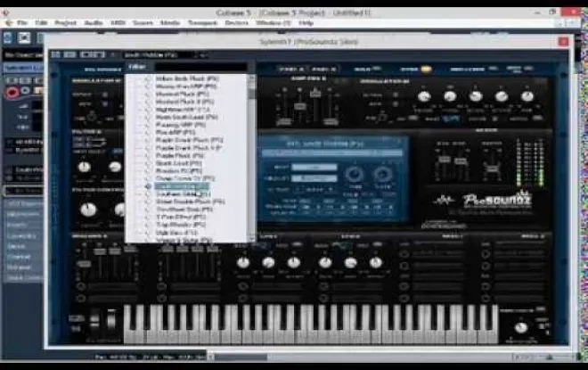
Task: Open the Project menu in Cubase
Action: [x=66, y=23]
